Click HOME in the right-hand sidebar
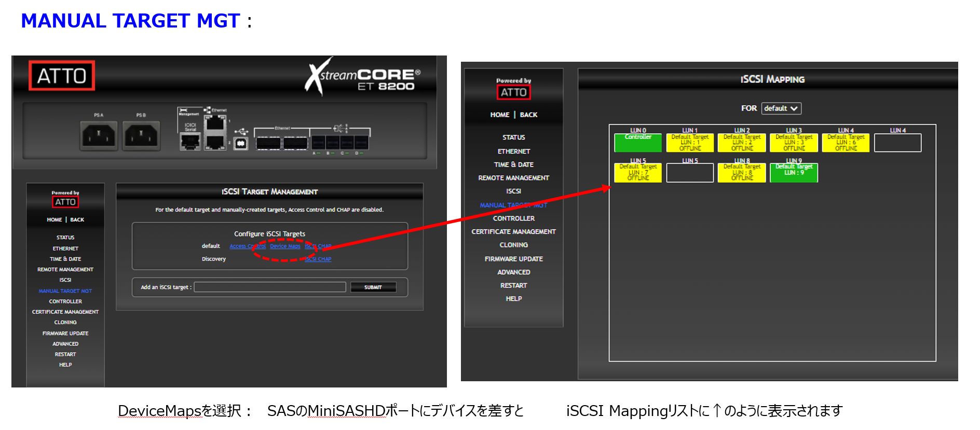This screenshot has width=980, height=430. pos(499,115)
